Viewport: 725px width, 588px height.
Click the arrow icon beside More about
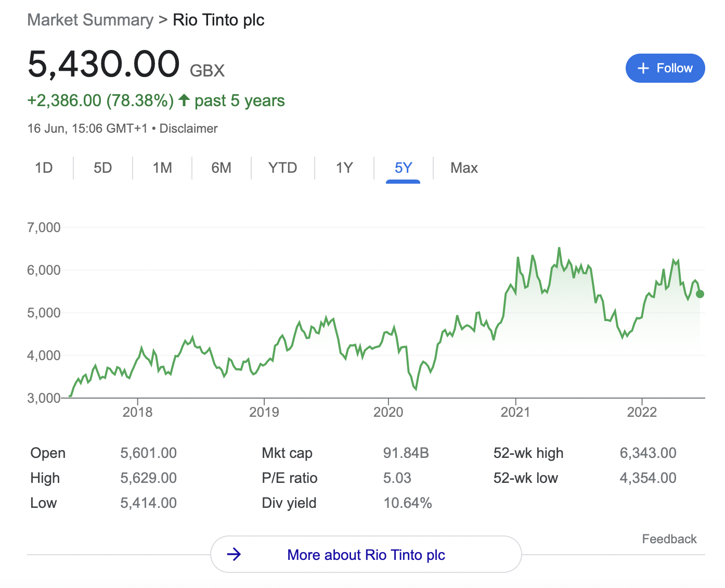[x=234, y=554]
